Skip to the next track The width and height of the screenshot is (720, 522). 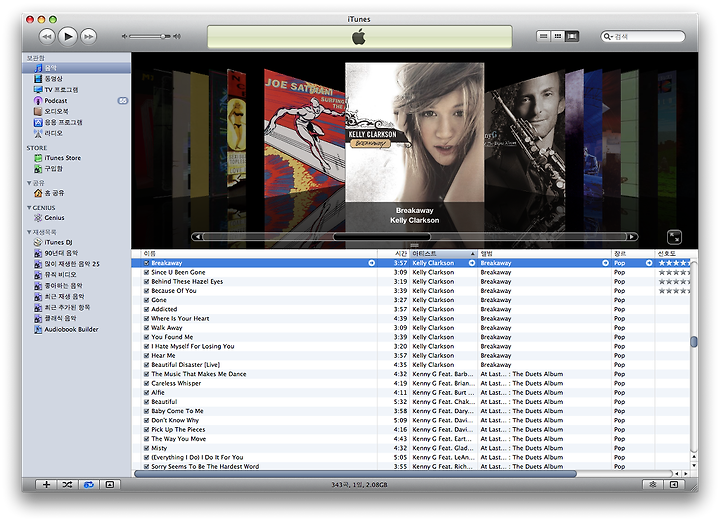(89, 37)
